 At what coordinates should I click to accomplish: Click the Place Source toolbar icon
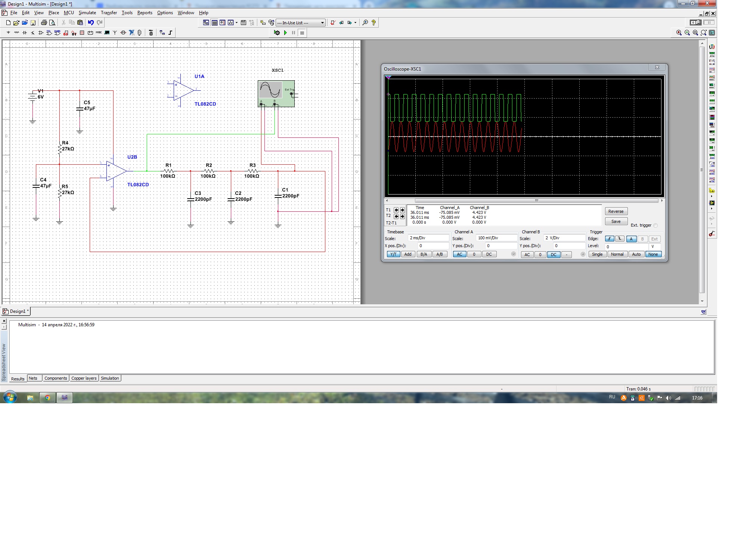pyautogui.click(x=8, y=33)
